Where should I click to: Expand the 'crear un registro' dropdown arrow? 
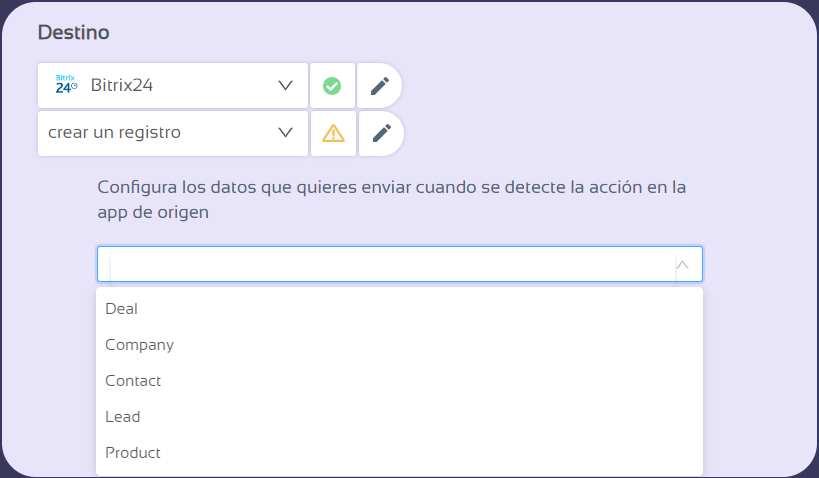[x=285, y=133]
